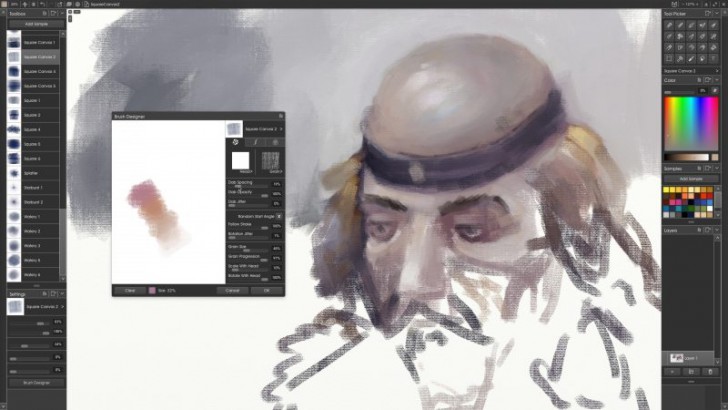Screen dimensions: 728x410
Task: Click the stacked layers icon in the top toolbar
Action: point(69,4)
